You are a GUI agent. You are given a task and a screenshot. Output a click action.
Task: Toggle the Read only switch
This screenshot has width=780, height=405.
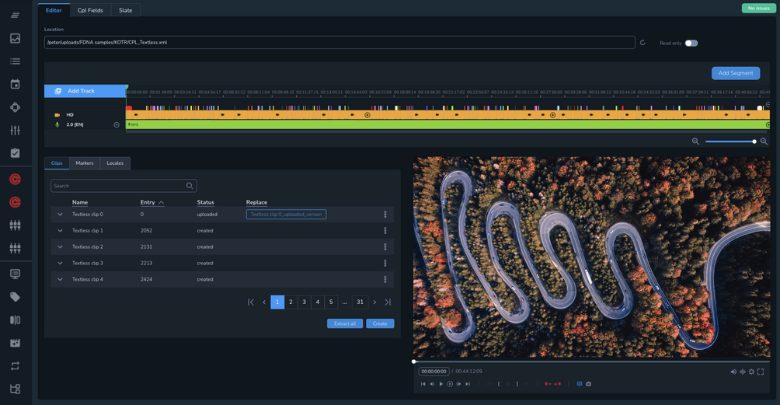pos(691,43)
